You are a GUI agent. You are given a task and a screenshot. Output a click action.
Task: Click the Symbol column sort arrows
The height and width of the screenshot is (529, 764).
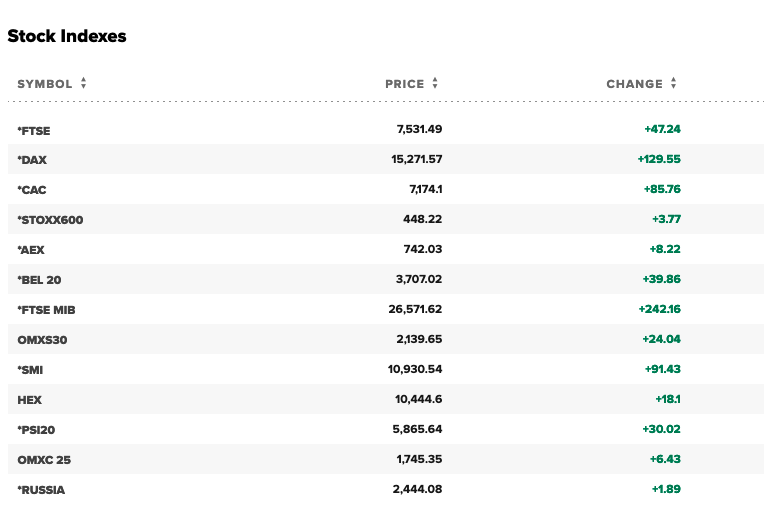tap(84, 84)
